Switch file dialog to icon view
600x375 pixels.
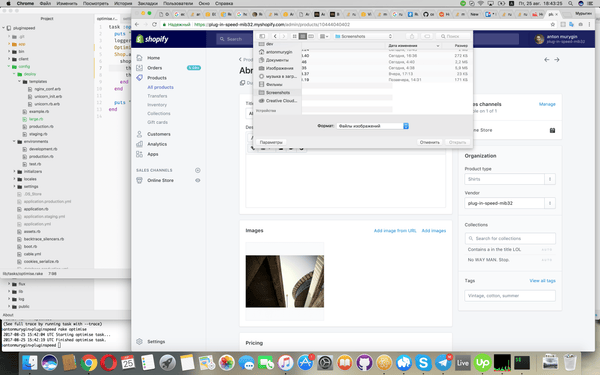click(294, 36)
